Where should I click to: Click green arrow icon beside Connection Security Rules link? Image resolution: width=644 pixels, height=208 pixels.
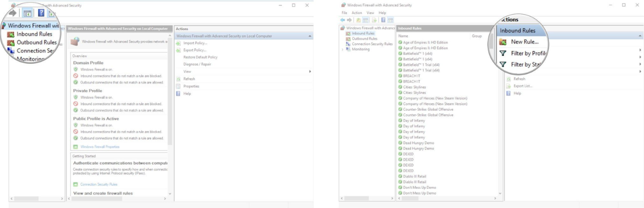75,184
